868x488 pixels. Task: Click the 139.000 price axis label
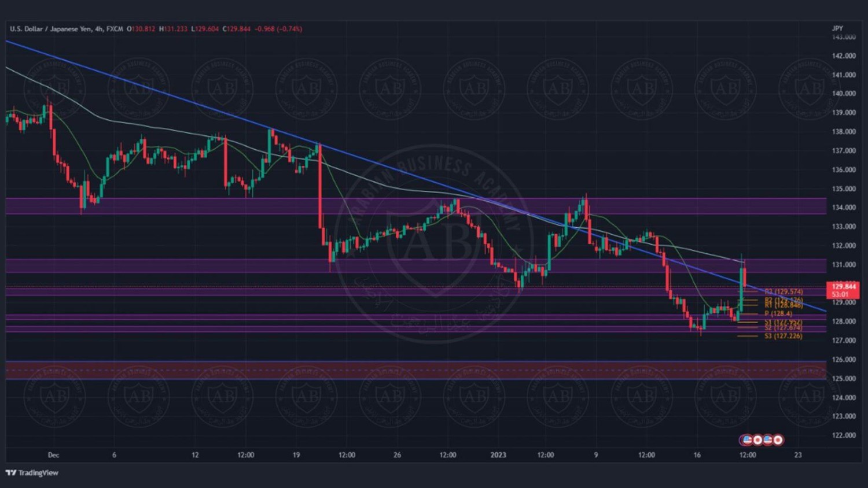point(844,113)
